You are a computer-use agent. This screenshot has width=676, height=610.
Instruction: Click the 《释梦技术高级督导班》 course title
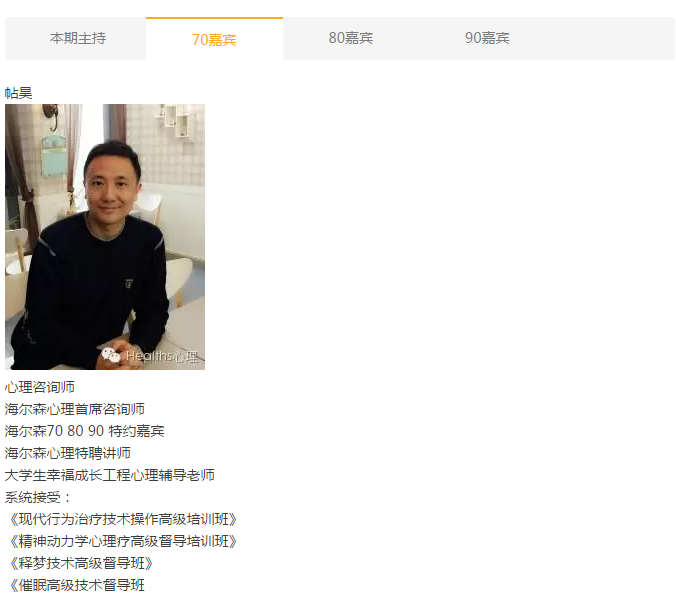(x=81, y=563)
